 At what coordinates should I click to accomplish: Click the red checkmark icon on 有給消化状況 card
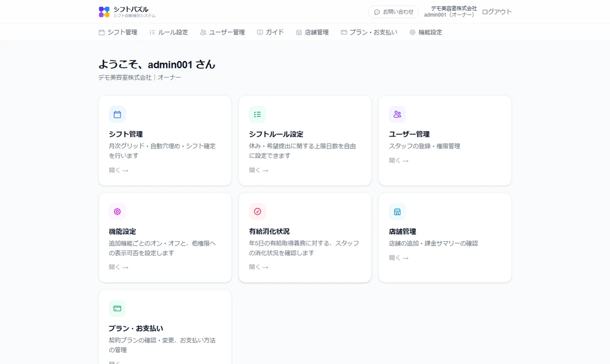pyautogui.click(x=258, y=211)
